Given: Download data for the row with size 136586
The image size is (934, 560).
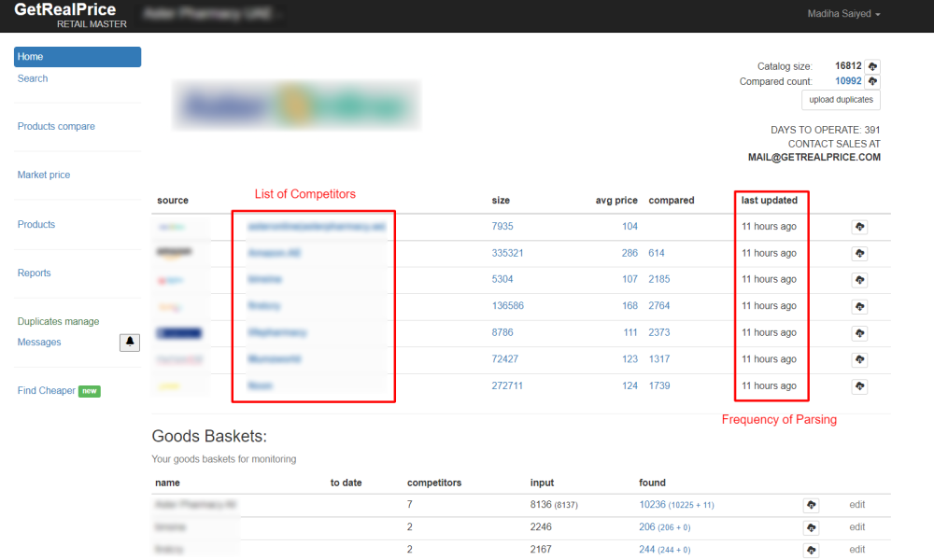Looking at the screenshot, I should coord(859,307).
